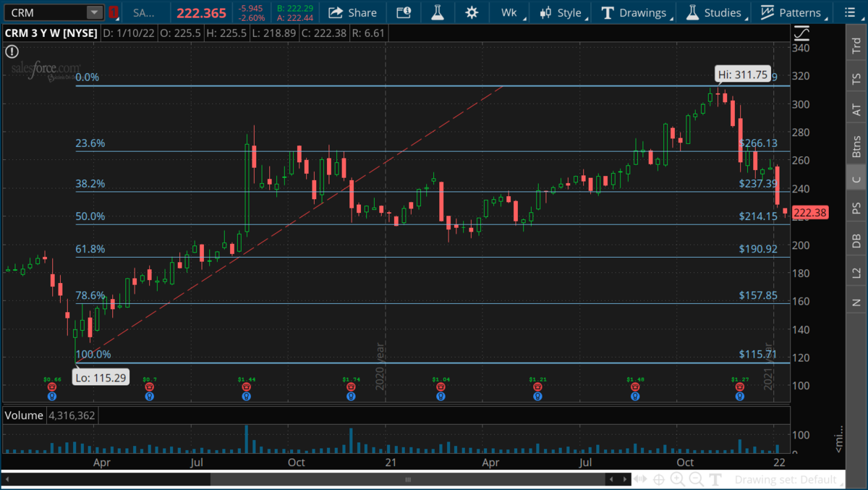Open the Drawing set: Default dropdown

coord(789,479)
